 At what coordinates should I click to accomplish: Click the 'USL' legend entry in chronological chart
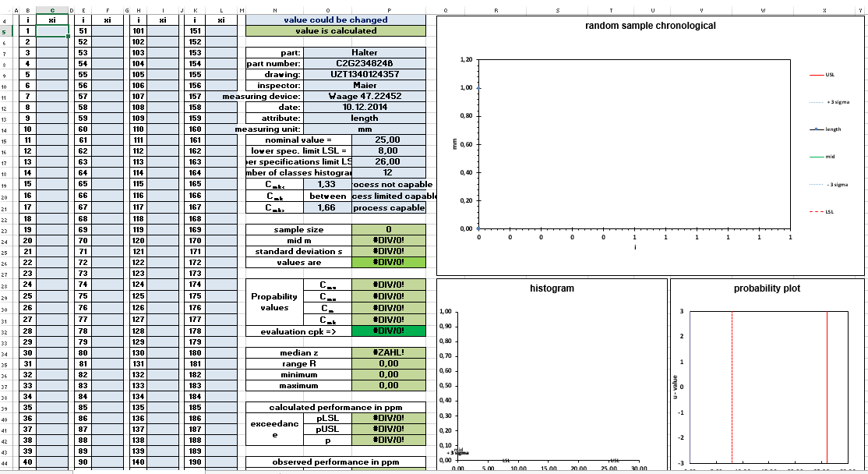click(x=823, y=75)
